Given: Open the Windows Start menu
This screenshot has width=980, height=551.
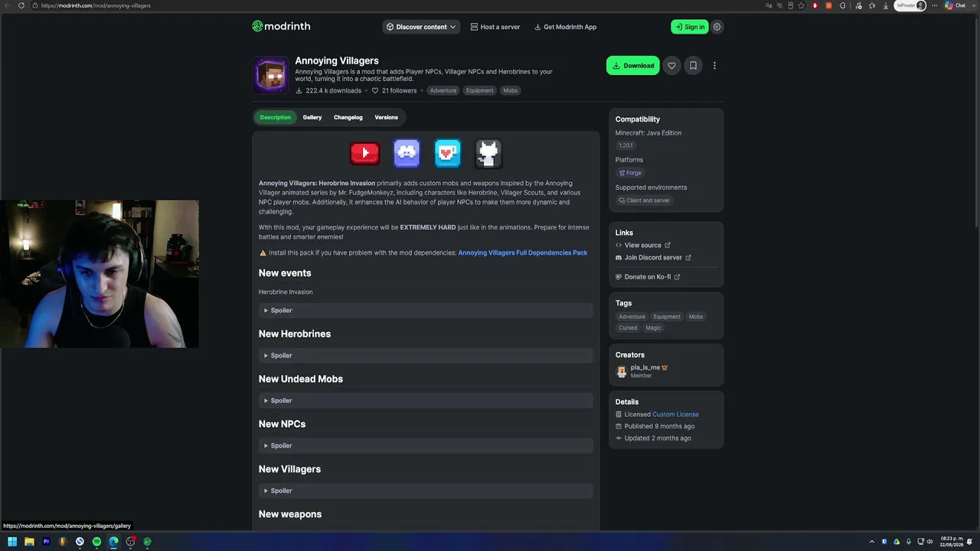Looking at the screenshot, I should tap(12, 542).
